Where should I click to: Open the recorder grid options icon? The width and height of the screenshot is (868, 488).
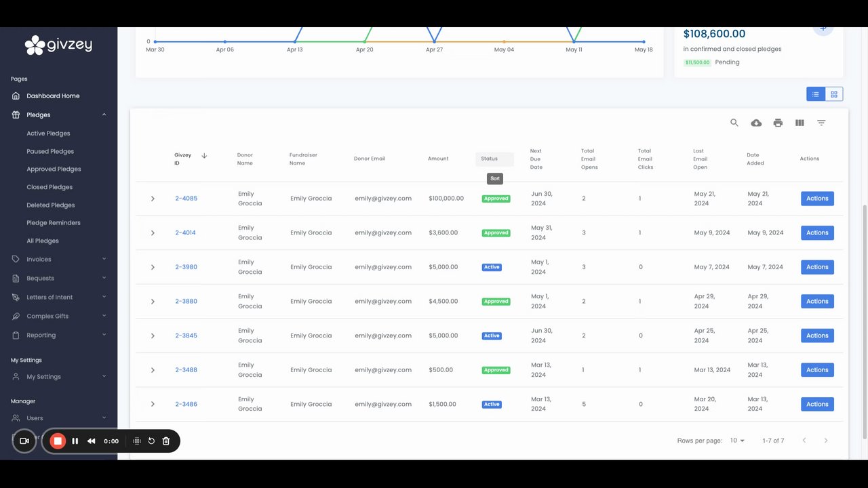click(136, 441)
